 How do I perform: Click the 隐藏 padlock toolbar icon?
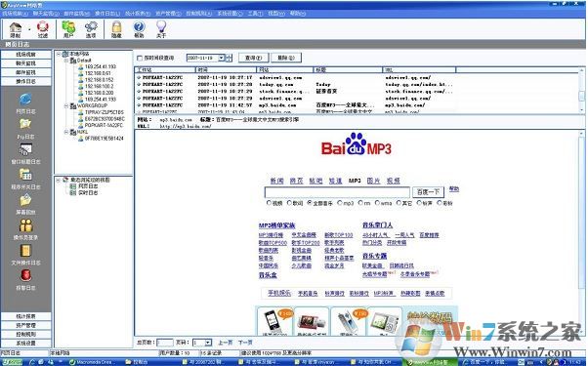[116, 29]
